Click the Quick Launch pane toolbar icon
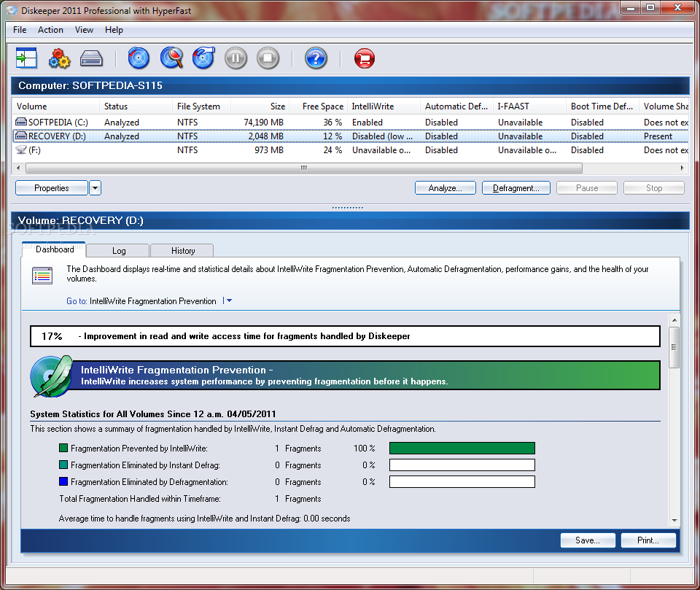Image resolution: width=700 pixels, height=590 pixels. [26, 58]
